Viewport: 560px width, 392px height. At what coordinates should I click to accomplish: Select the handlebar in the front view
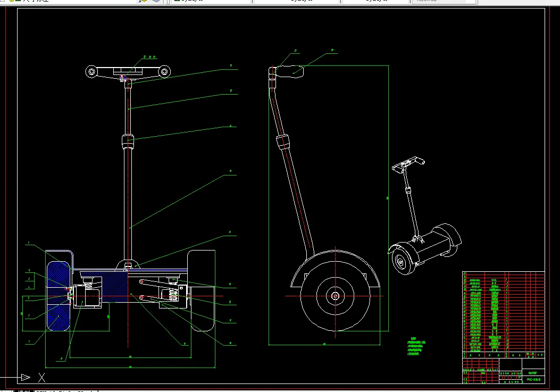[128, 72]
